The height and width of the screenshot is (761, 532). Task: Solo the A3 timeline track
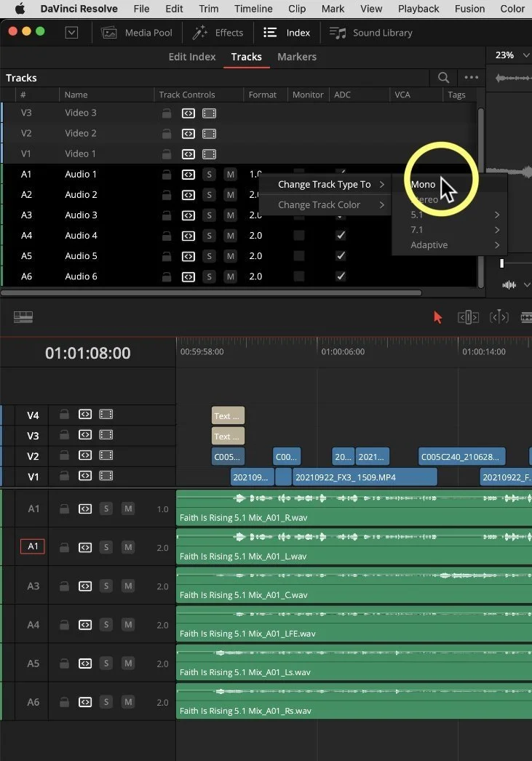pyautogui.click(x=106, y=586)
